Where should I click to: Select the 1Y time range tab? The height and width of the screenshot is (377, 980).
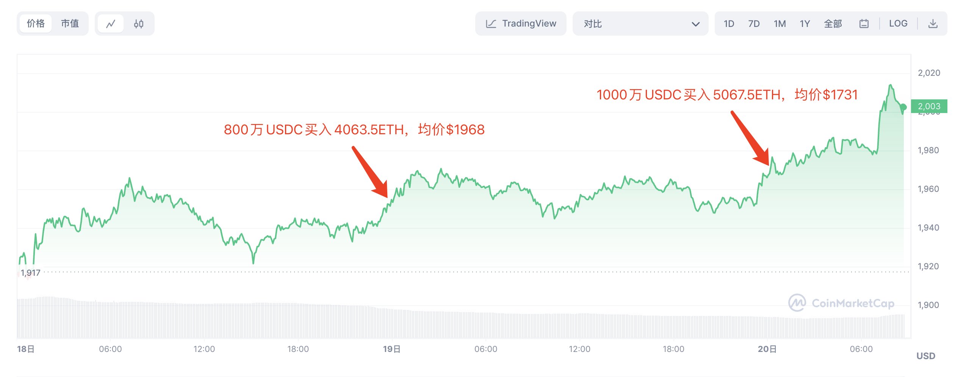[x=805, y=23]
